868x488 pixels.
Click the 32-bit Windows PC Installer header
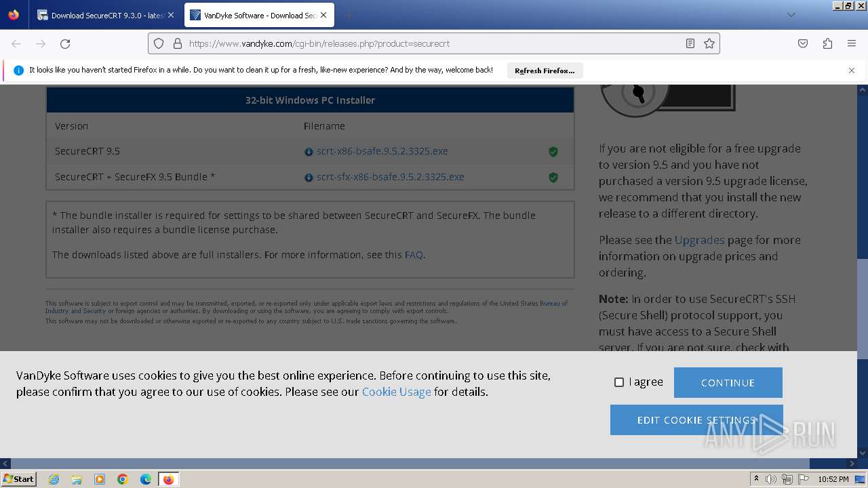point(310,100)
